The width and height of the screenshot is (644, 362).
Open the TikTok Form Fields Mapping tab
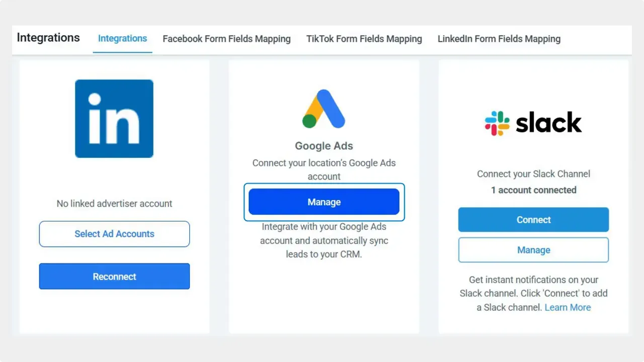(364, 39)
